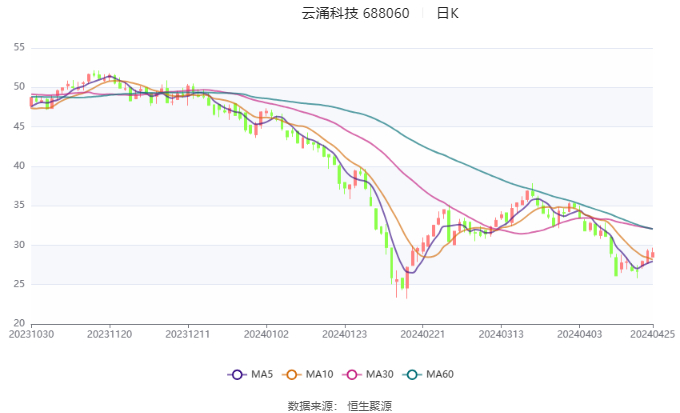Hide the MA30 series via legend
This screenshot has height=413, width=680.
tap(355, 374)
